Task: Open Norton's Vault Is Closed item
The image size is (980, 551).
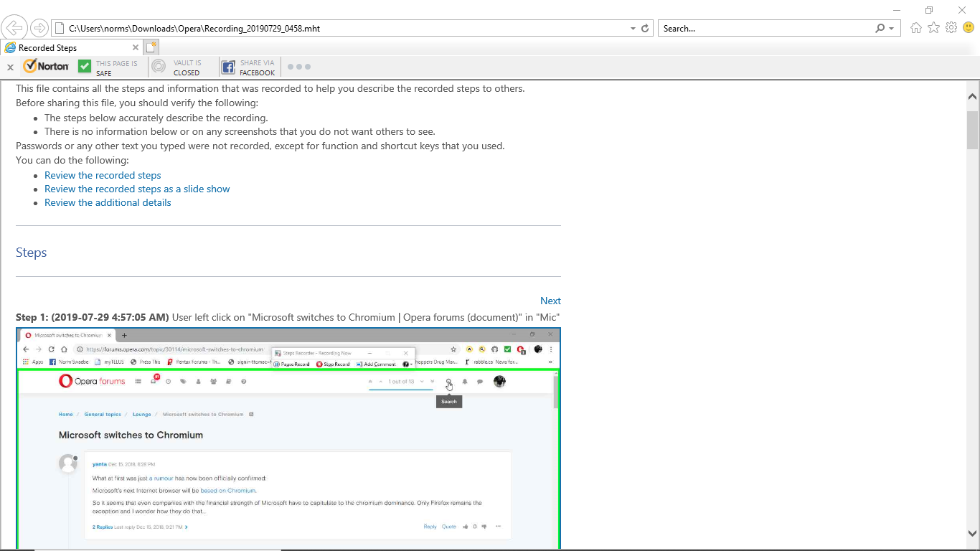Action: point(177,67)
